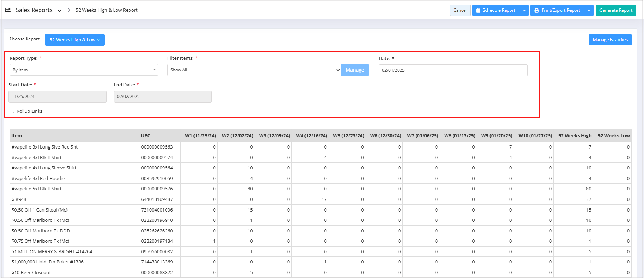Click the Start Date field
Viewport: 644px width, 278px height.
pyautogui.click(x=58, y=97)
